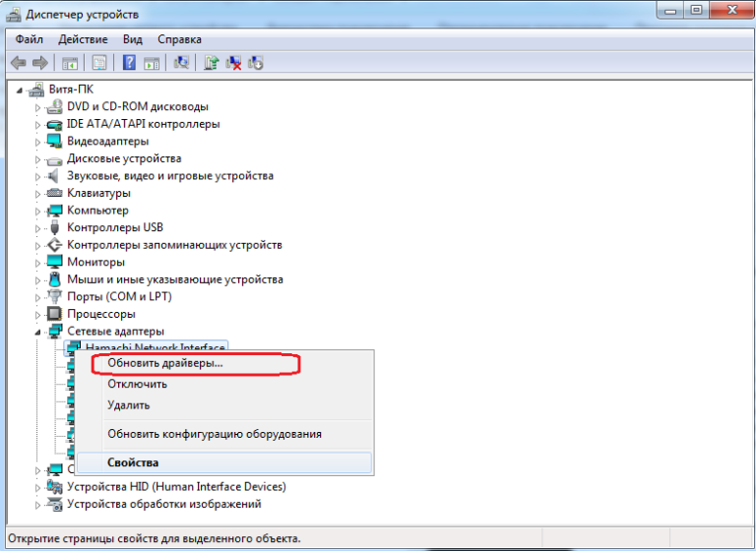Click the Properties sheet toolbar icon

click(99, 63)
